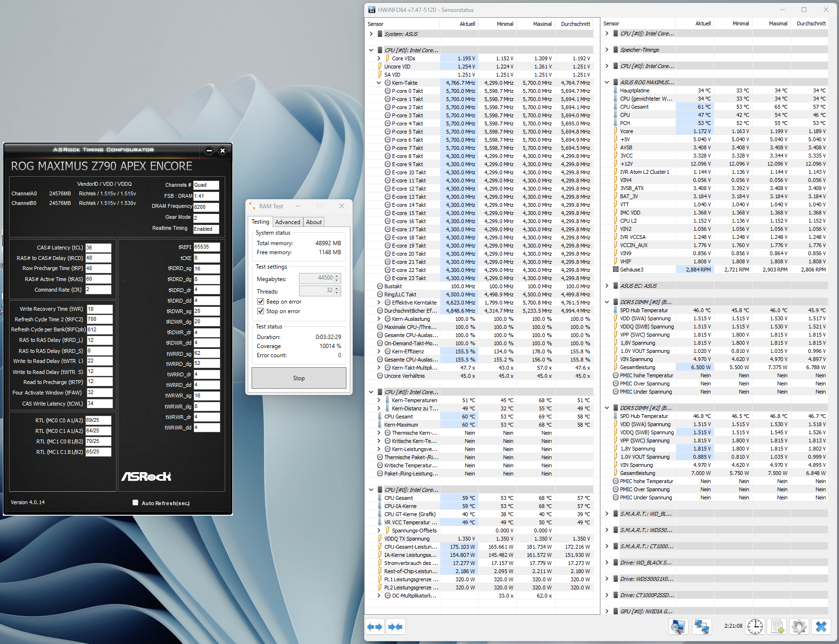Increase the Megabytes spinner value
839x644 pixels.
pos(337,276)
